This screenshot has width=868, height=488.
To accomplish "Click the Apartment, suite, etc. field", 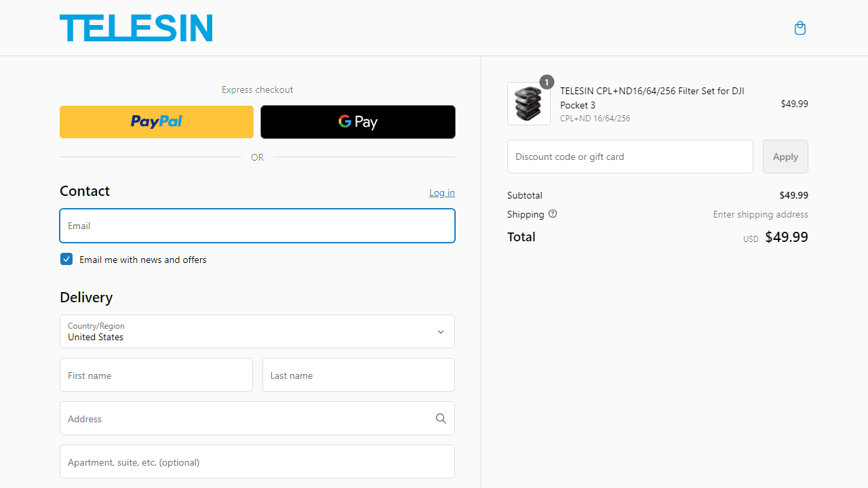I will (x=257, y=462).
